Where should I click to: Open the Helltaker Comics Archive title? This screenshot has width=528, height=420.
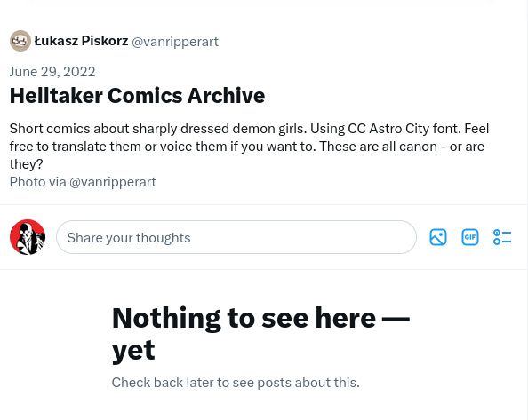click(138, 96)
